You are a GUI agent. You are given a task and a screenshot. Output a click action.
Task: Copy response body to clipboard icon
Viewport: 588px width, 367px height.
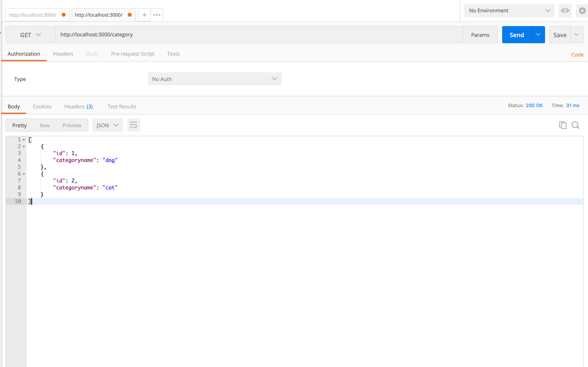pyautogui.click(x=562, y=125)
